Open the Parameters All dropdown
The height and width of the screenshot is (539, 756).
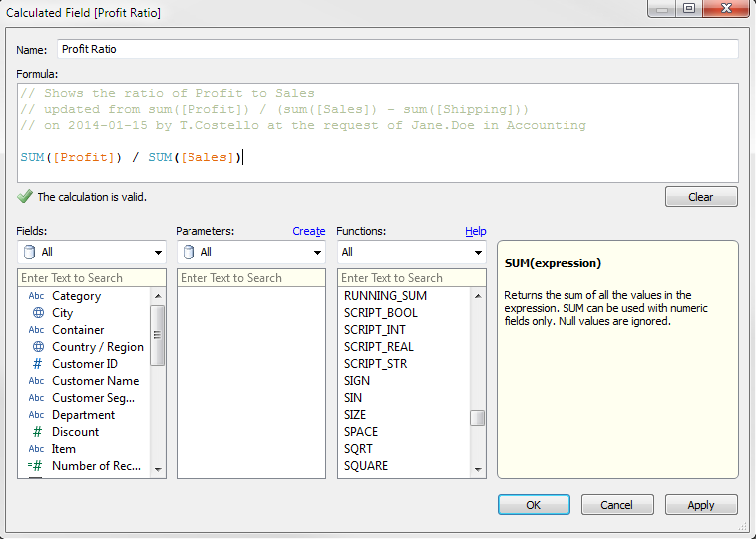pos(251,252)
